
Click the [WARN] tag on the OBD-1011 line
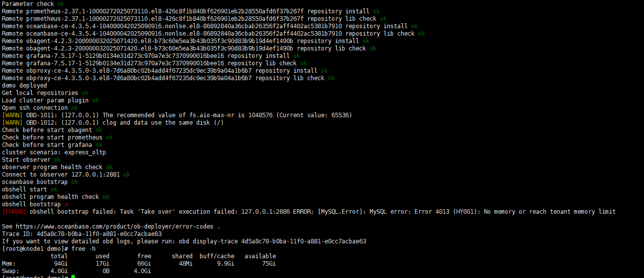[12, 115]
